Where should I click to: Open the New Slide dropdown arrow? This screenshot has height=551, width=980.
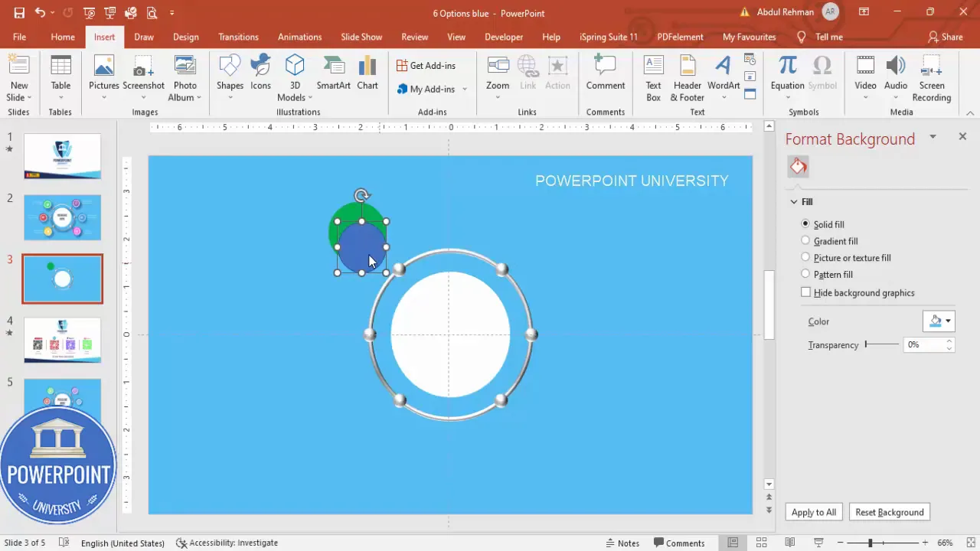(29, 98)
